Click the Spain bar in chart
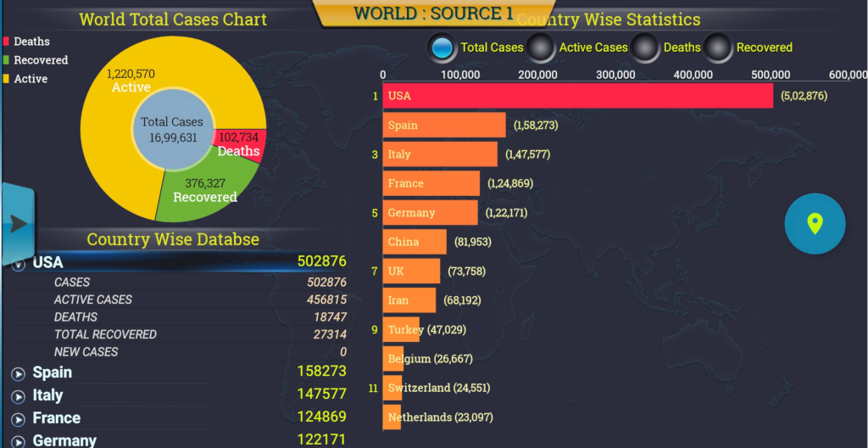This screenshot has width=868, height=448. point(444,126)
